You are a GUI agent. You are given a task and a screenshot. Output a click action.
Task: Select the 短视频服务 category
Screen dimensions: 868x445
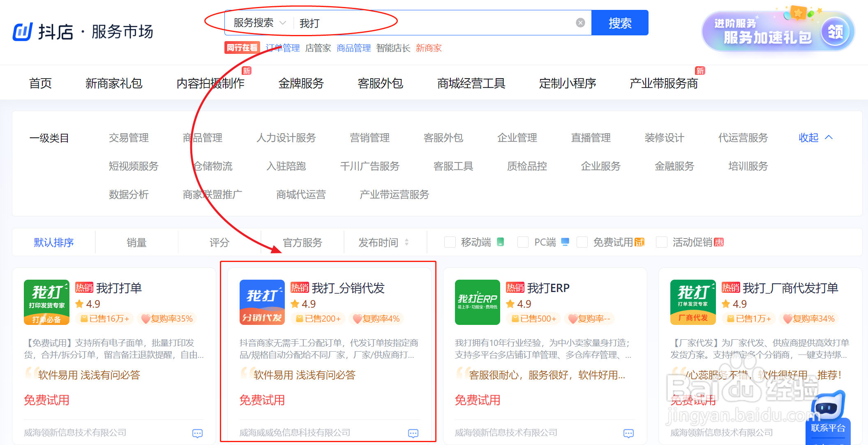click(x=134, y=166)
